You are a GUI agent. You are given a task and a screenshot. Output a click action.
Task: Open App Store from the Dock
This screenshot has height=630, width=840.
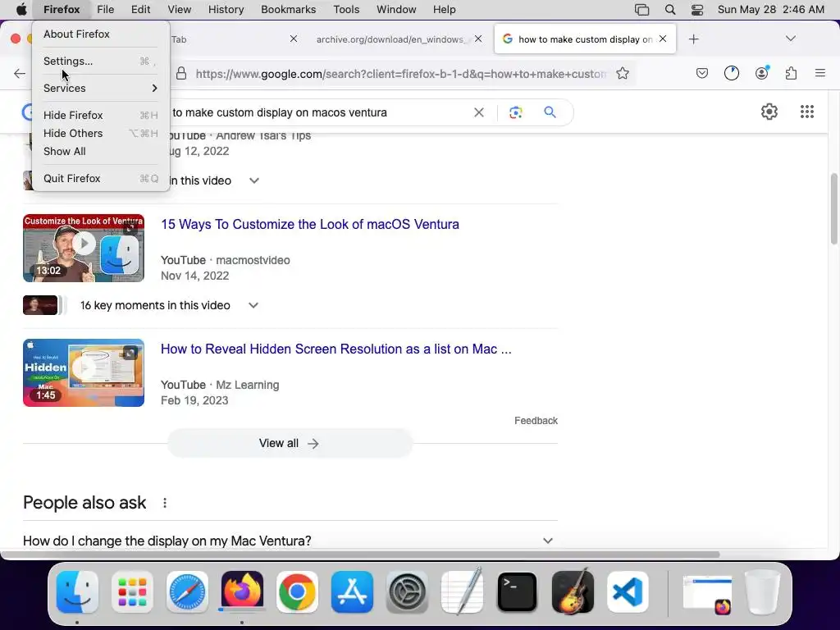point(352,592)
